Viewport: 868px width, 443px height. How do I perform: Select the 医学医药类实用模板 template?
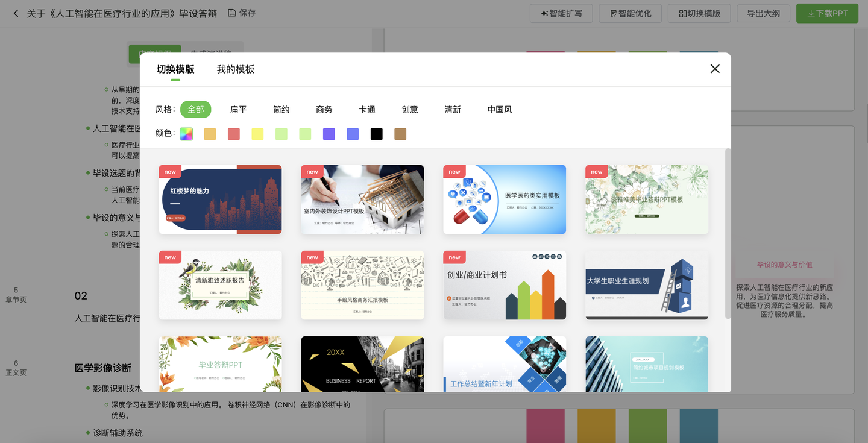505,200
